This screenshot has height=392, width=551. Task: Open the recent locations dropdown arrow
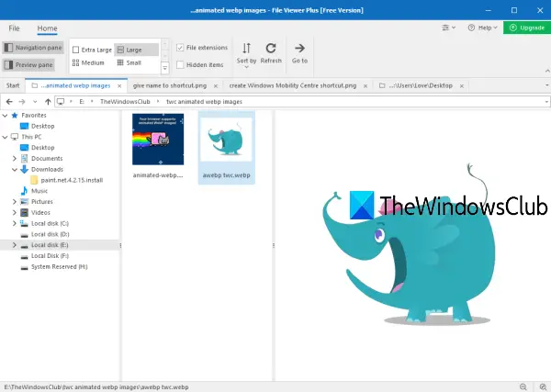pyautogui.click(x=35, y=102)
